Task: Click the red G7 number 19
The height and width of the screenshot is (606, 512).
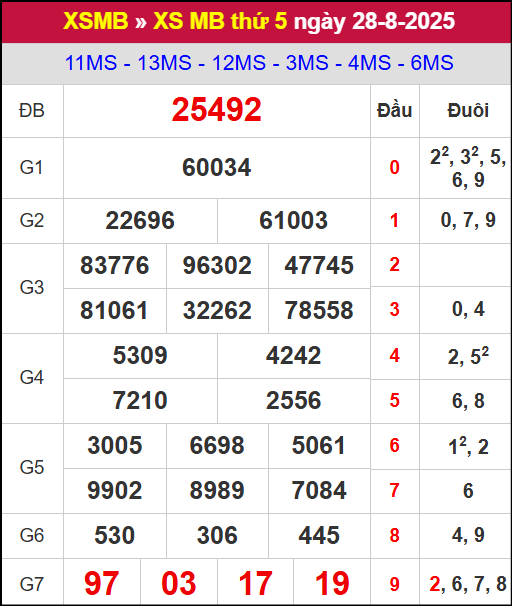Action: tap(332, 583)
